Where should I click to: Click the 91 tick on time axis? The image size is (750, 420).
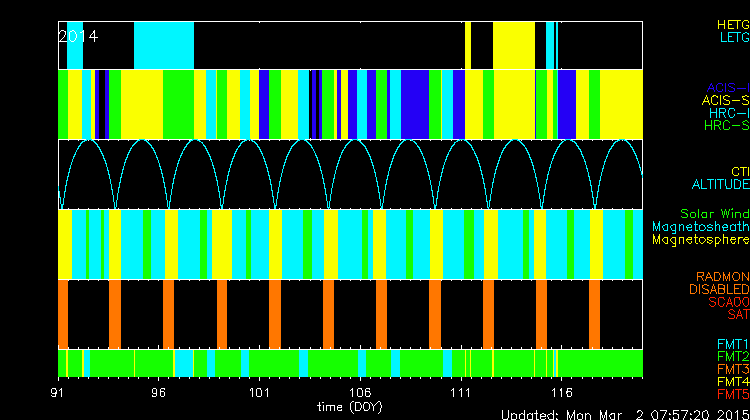pos(60,394)
